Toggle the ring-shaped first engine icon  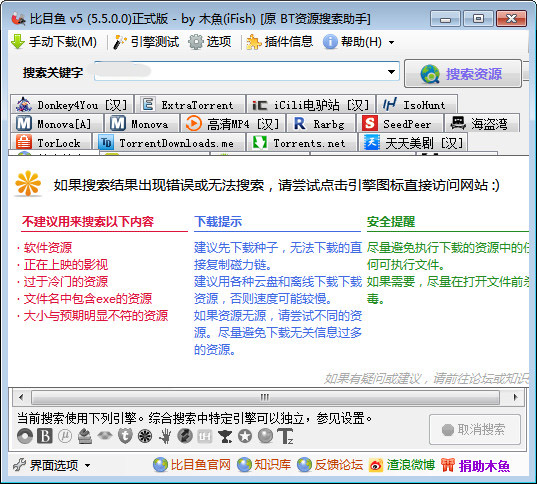[25, 436]
